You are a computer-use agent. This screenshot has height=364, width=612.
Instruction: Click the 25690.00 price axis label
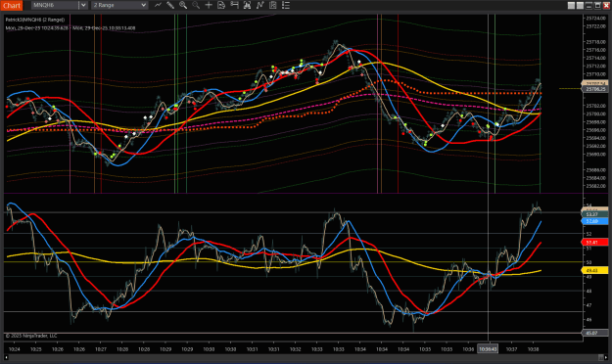click(x=595, y=154)
